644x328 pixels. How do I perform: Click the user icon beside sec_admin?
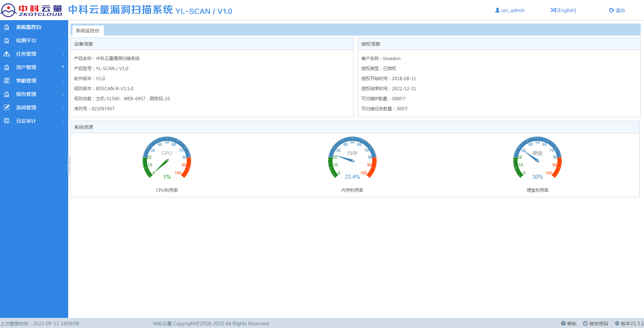point(497,10)
